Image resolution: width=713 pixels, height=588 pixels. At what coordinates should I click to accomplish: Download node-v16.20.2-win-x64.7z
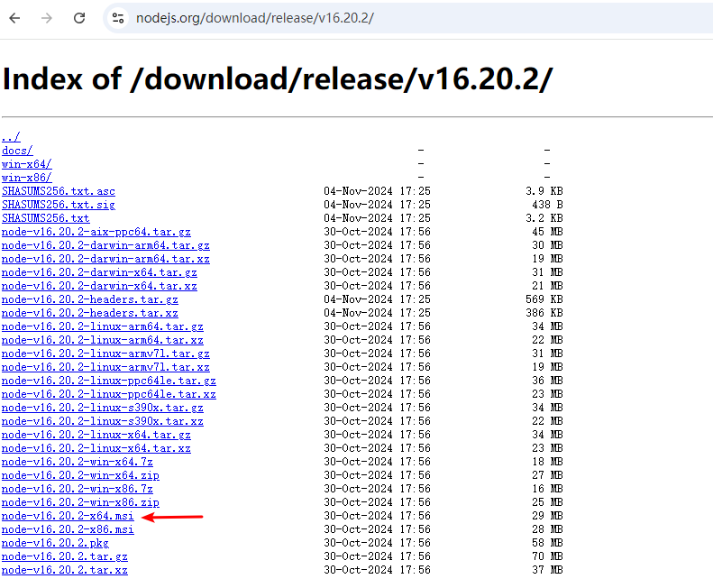point(78,462)
